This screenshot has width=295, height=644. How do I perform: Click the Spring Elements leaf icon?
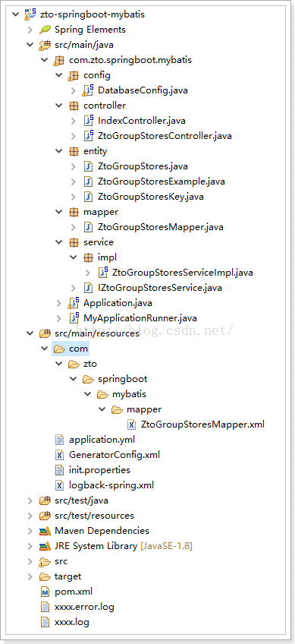[45, 30]
